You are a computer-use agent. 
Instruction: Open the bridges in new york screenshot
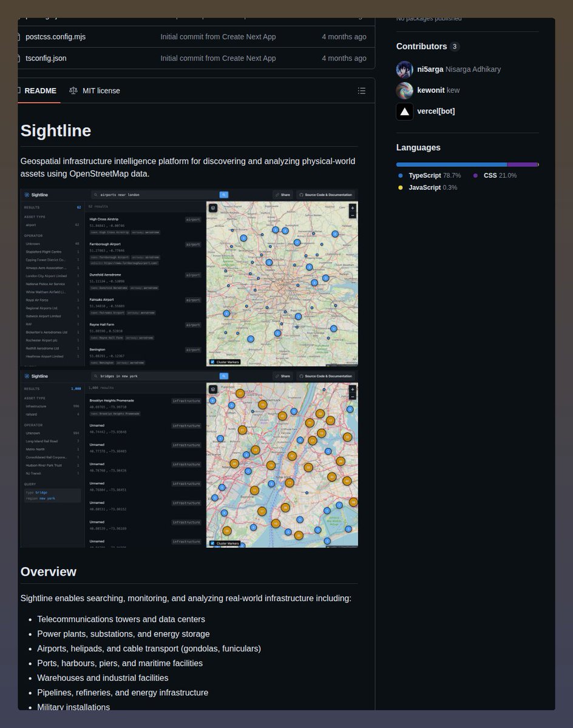coord(189,459)
